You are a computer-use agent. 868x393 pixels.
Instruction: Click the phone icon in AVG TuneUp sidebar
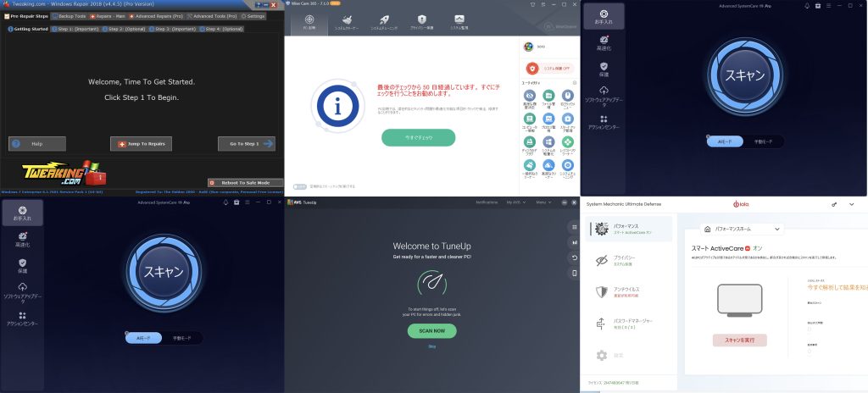pyautogui.click(x=575, y=273)
